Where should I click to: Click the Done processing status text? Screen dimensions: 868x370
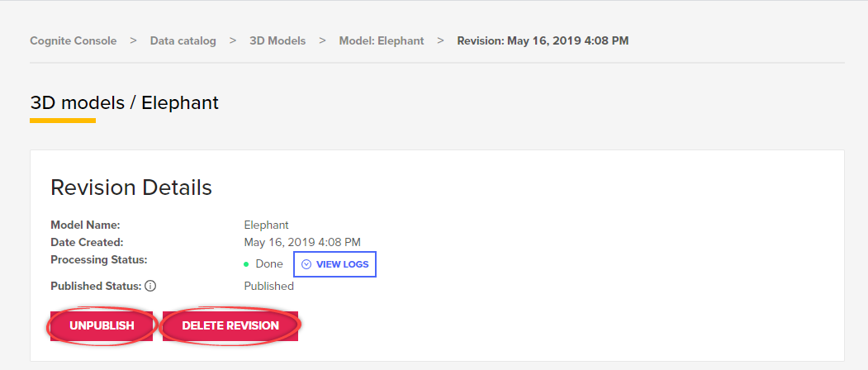(269, 264)
